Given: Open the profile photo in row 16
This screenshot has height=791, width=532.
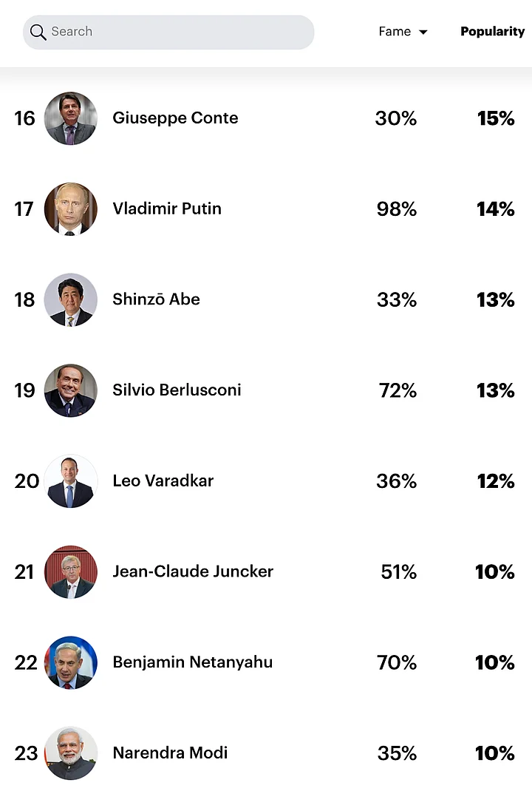Looking at the screenshot, I should pyautogui.click(x=71, y=118).
